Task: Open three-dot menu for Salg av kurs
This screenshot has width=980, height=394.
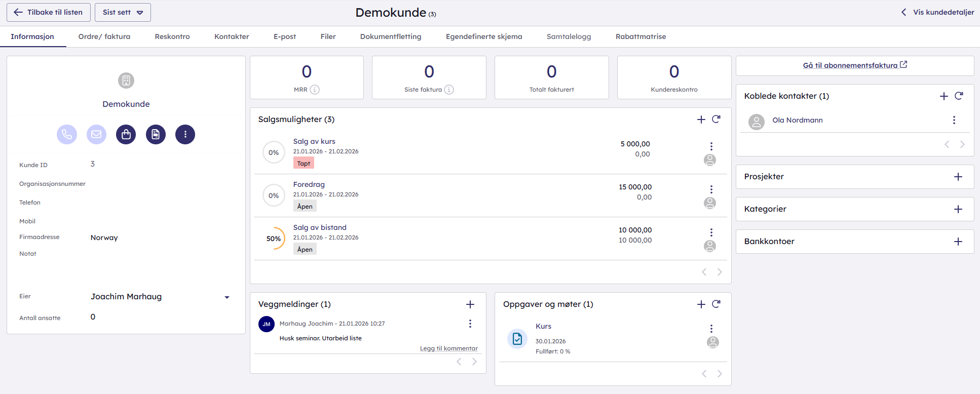Action: 711,146
